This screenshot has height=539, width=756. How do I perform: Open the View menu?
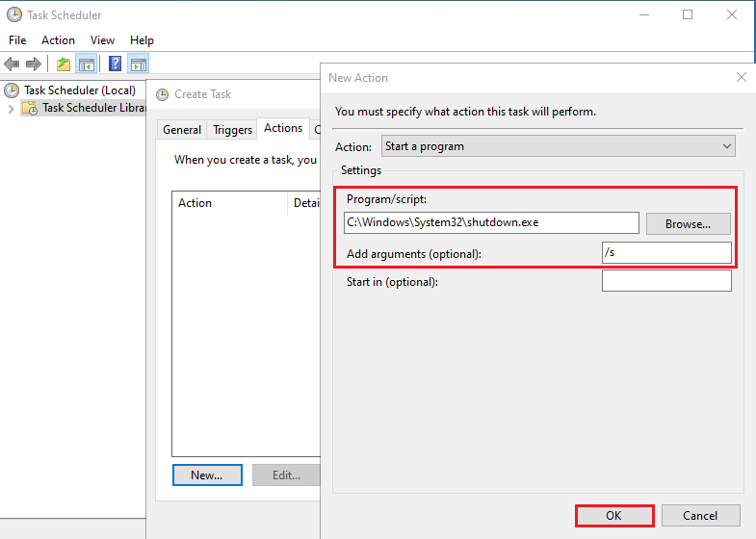[102, 40]
